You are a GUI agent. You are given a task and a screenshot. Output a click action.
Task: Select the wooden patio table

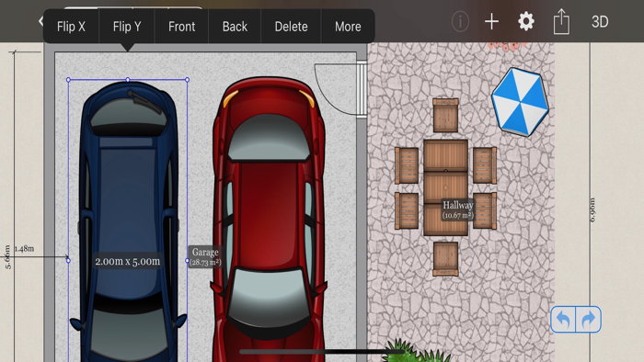pyautogui.click(x=445, y=187)
